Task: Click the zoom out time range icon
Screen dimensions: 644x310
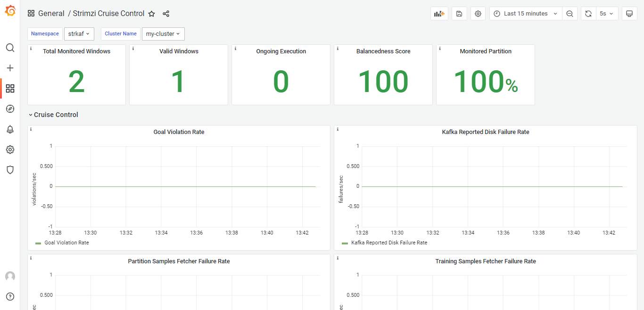Action: coord(570,14)
